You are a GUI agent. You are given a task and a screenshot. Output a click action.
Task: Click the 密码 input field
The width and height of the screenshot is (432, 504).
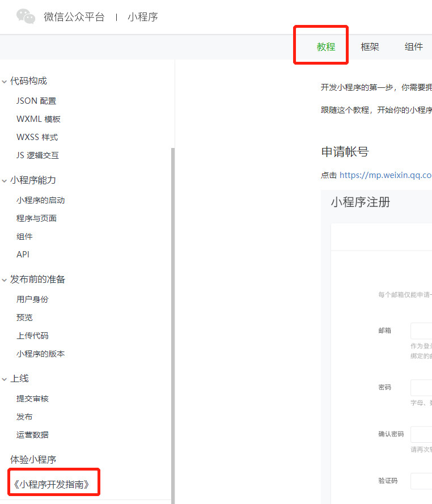pos(421,388)
